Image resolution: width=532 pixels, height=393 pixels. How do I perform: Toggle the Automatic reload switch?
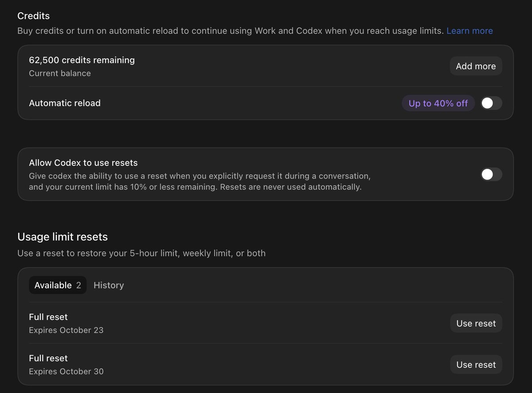click(492, 103)
